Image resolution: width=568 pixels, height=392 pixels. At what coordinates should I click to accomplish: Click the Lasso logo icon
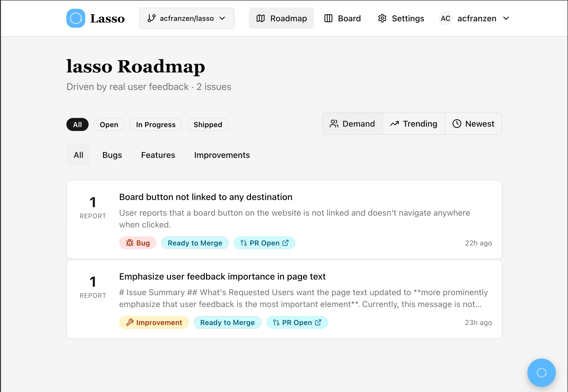76,18
